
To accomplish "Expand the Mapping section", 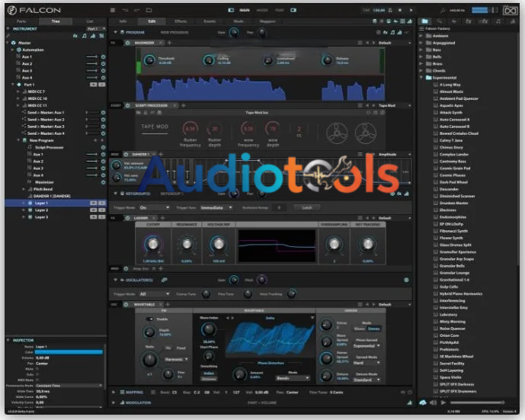I will click(x=114, y=392).
